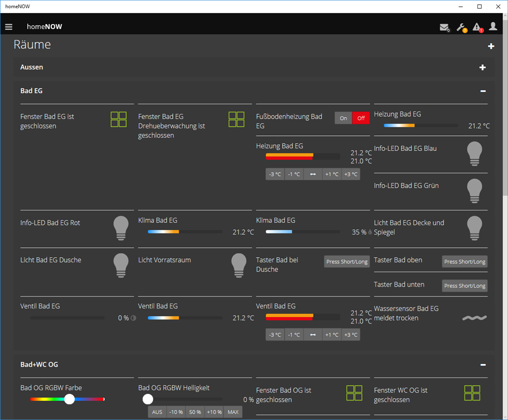
Task: Click the Bad OG RGBW Helligkeit slider handle
Action: [148, 399]
